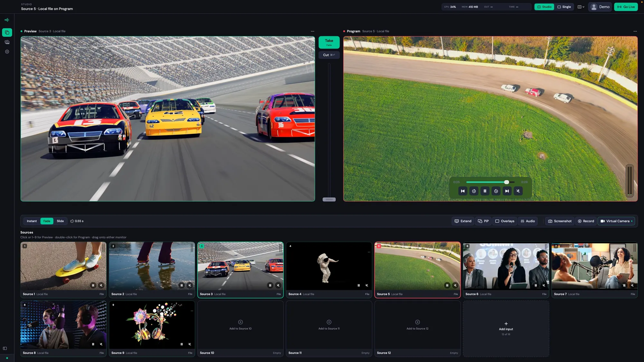This screenshot has height=362, width=644.
Task: Take a Screenshot from the toolbar
Action: (x=560, y=221)
